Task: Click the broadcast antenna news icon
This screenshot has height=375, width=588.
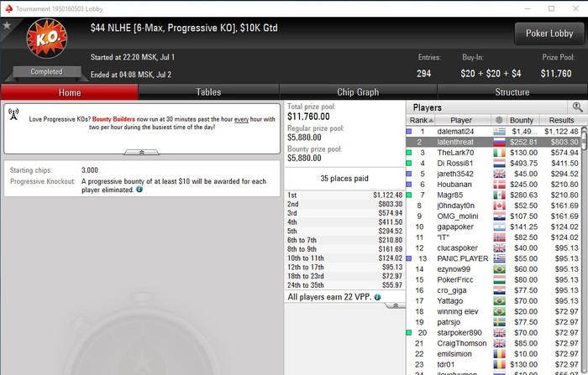Action: (x=13, y=114)
